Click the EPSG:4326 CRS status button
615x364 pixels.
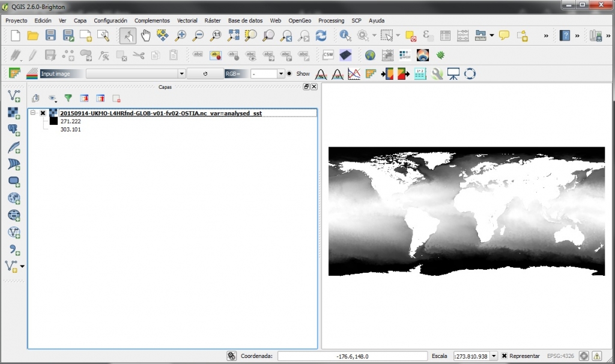coord(560,356)
